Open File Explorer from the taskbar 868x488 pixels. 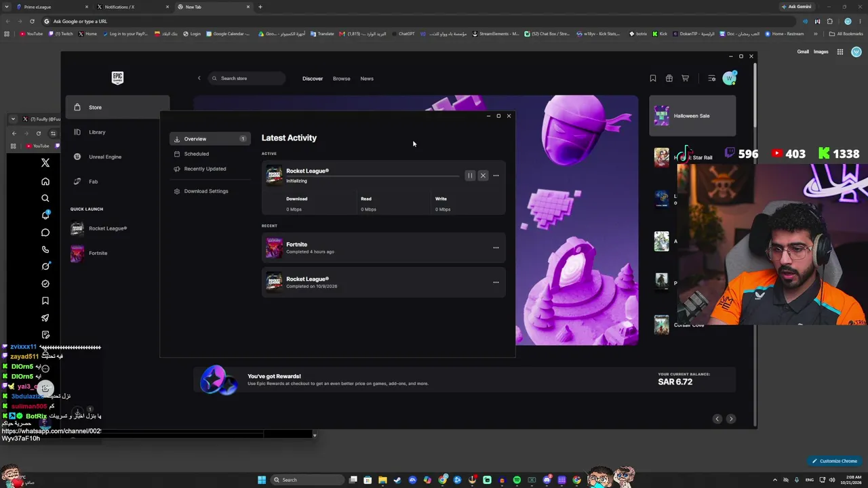[x=382, y=480]
